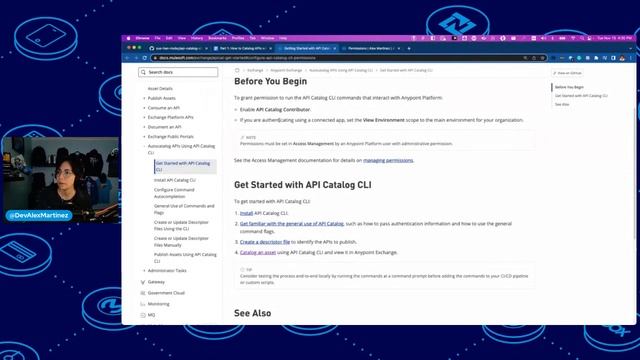Viewport: 640px width, 360px height.
Task: Click the Monitoring section icon
Action: click(x=143, y=304)
